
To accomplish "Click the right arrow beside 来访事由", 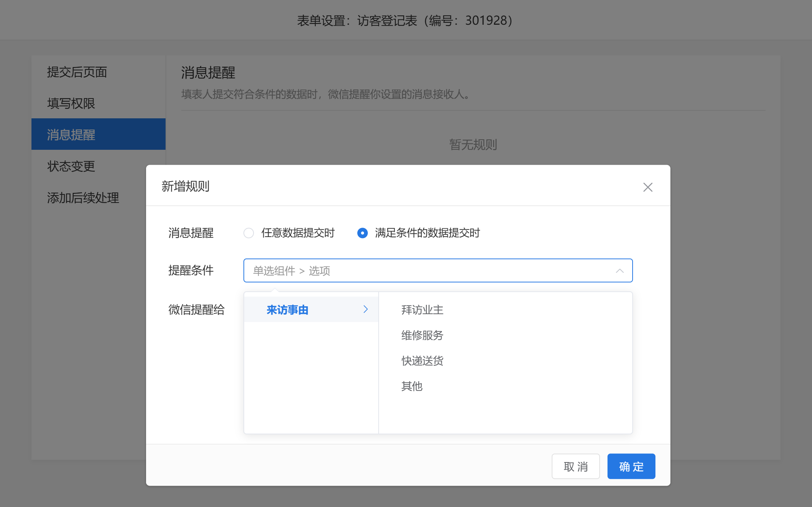I will 366,309.
